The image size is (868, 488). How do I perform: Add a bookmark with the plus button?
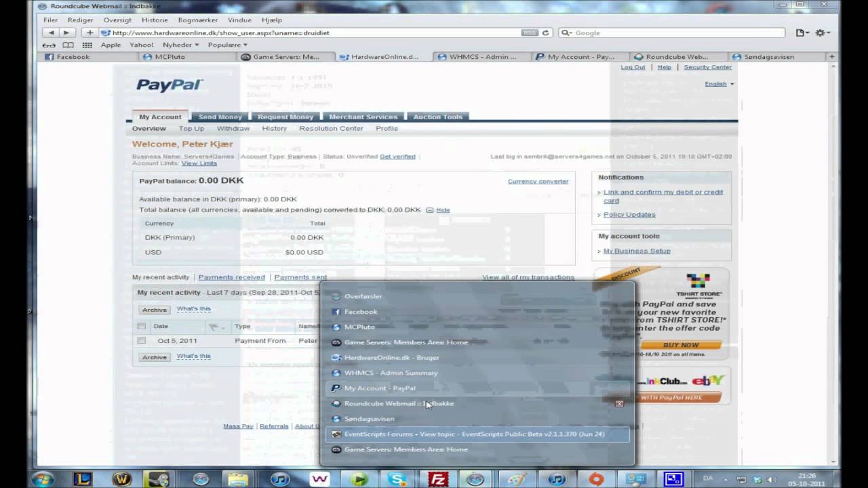coord(90,33)
